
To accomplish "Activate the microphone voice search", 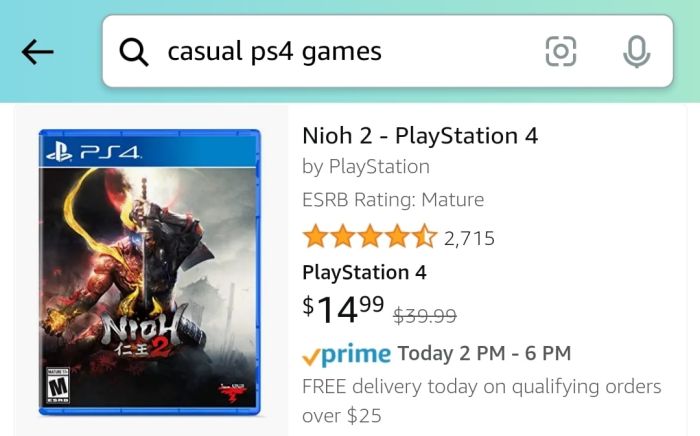I will 636,51.
